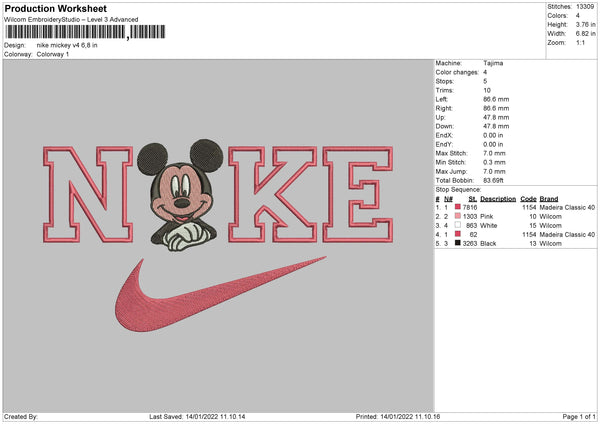The width and height of the screenshot is (600, 424).
Task: Click 'Madeira Classic 40' in stop row 4
Action: 567,234
